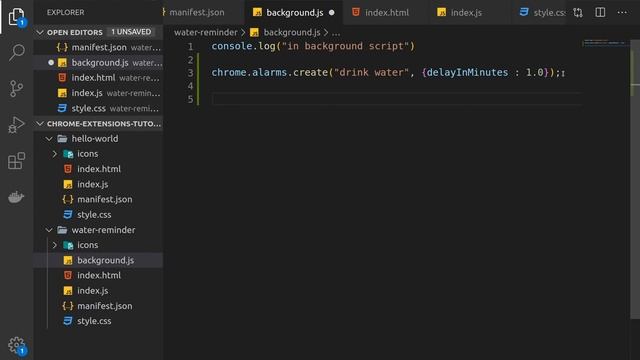Split the editor to the right
Image resolution: width=640 pixels, height=360 pixels.
pos(600,13)
